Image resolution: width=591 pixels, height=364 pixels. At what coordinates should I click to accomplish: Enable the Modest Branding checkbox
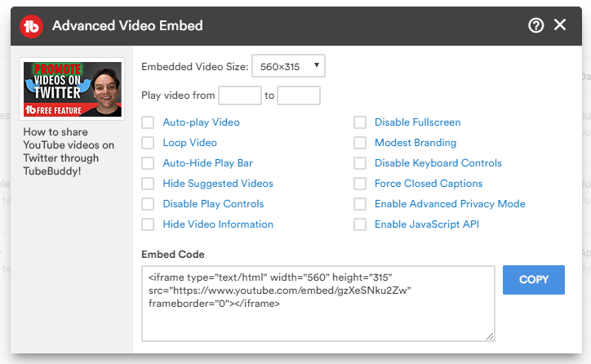(360, 143)
